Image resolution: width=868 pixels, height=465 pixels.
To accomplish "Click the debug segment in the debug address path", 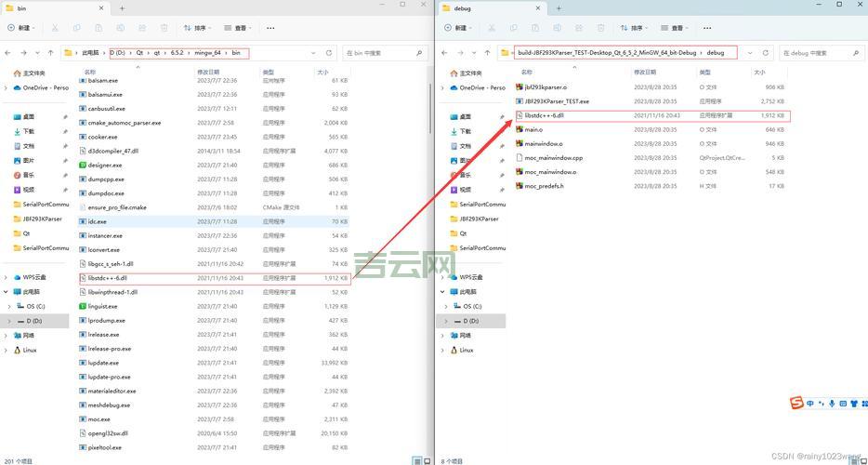I will [x=716, y=53].
